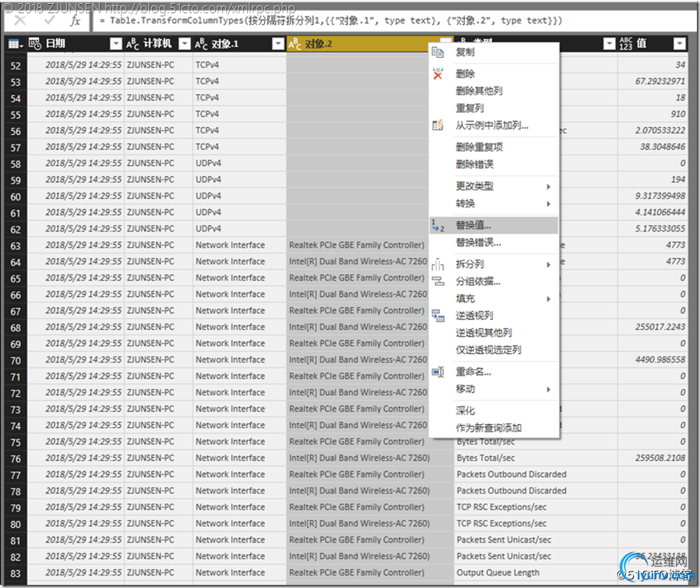This screenshot has height=588, width=700.
Task: Expand the 移动 submenu arrow
Action: click(x=549, y=389)
